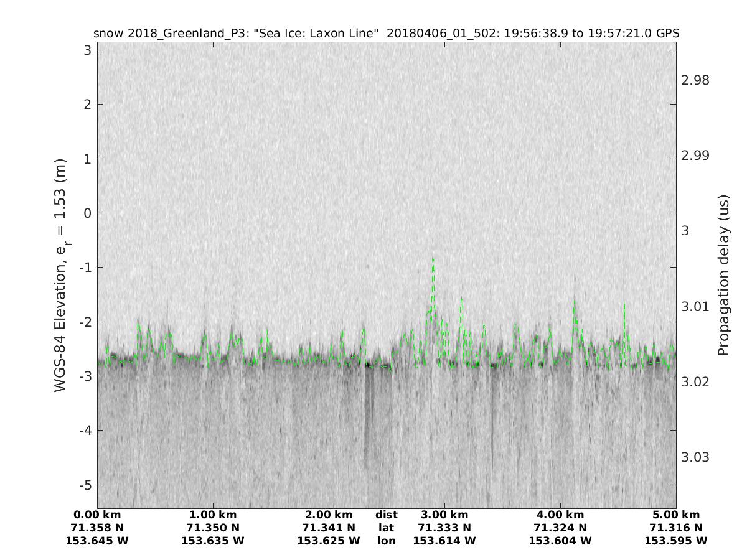Image resolution: width=747 pixels, height=560 pixels.
Task: Select the 71.358 N latitude label
Action: (97, 528)
